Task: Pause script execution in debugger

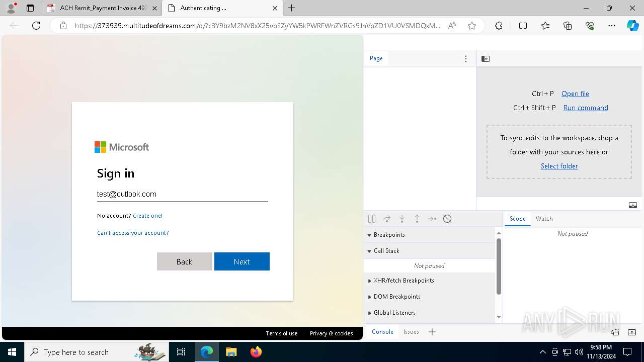Action: point(372,219)
